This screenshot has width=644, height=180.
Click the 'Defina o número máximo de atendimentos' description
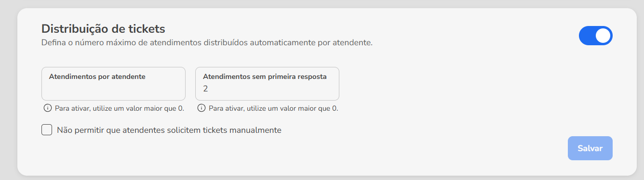[207, 43]
